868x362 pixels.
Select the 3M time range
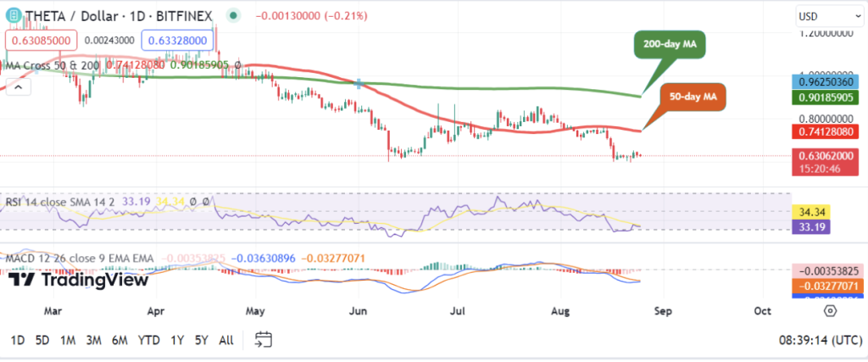93,340
